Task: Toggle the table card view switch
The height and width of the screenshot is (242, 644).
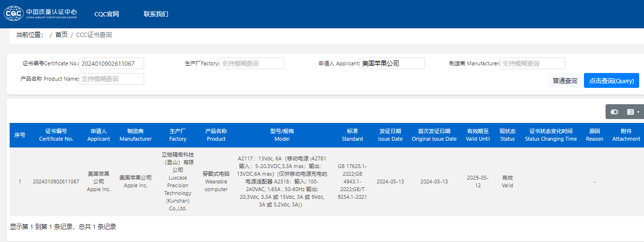Action: coord(614,112)
